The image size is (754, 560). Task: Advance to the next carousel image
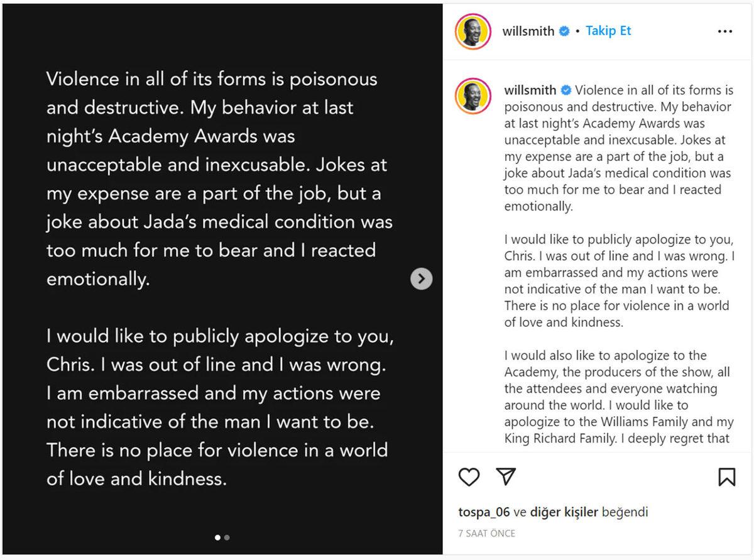point(421,278)
